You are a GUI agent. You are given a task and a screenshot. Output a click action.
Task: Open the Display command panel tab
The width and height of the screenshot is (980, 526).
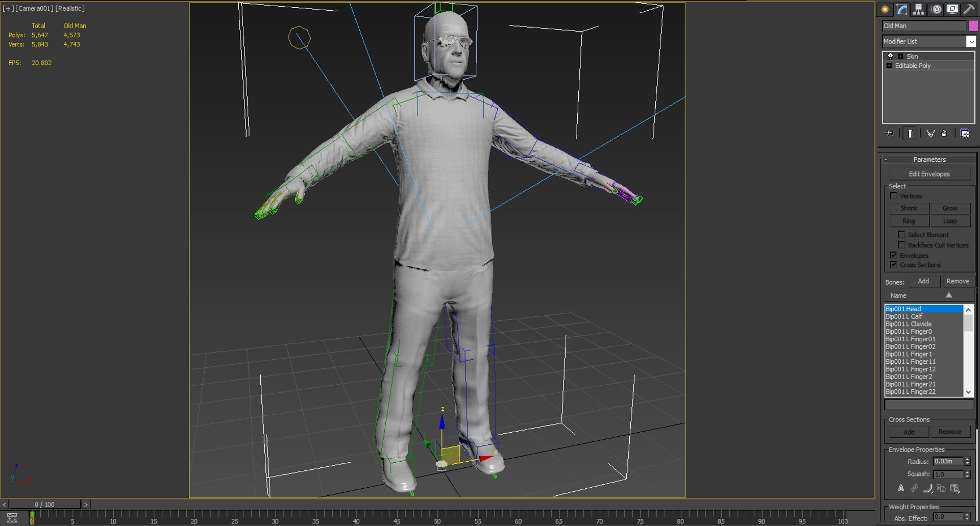(x=952, y=9)
